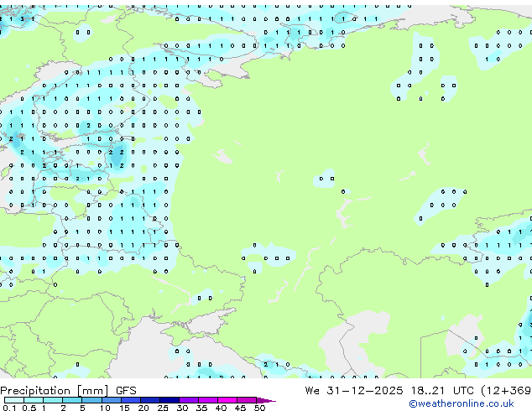The height and width of the screenshot is (411, 532).
Task: Pick the 15–20 mm legend color swatch
Action: 130,400
